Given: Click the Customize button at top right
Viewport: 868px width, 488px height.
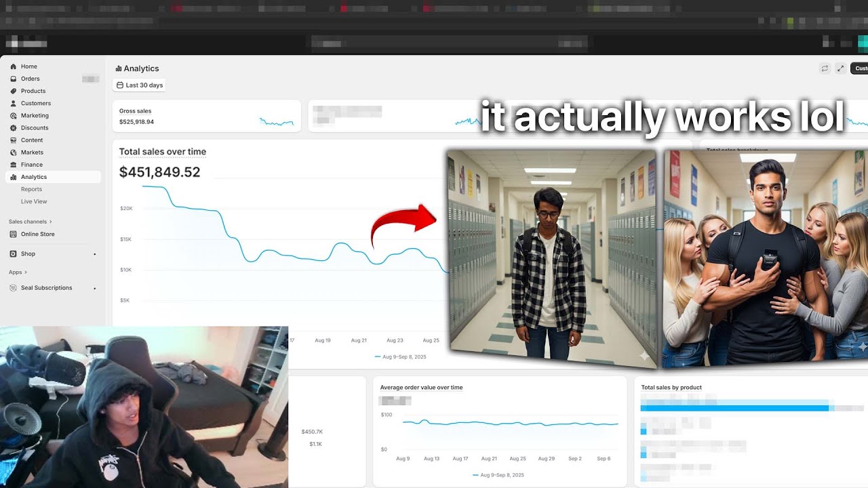Looking at the screenshot, I should (x=859, y=68).
